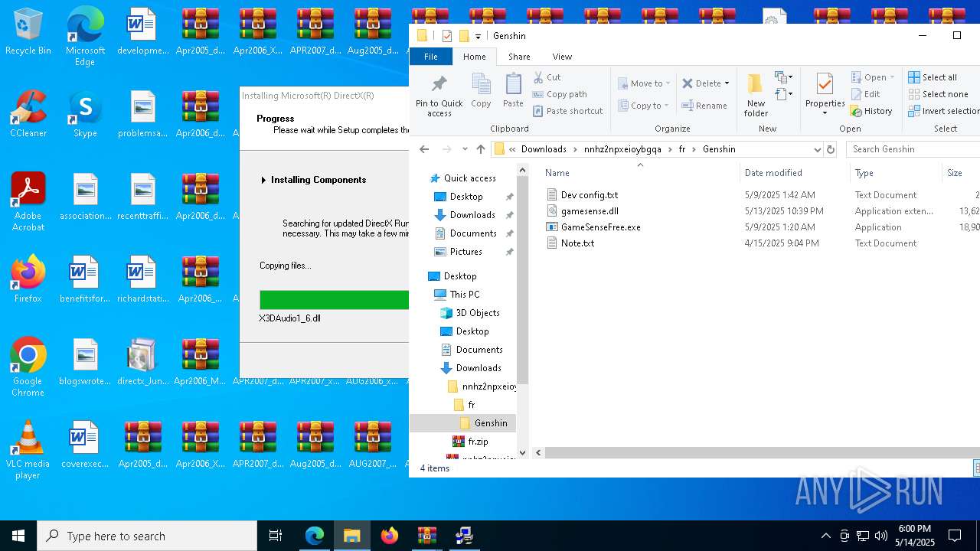Screen dimensions: 980x551
Task: Click the DirectX installer green progress bar
Action: (x=334, y=300)
